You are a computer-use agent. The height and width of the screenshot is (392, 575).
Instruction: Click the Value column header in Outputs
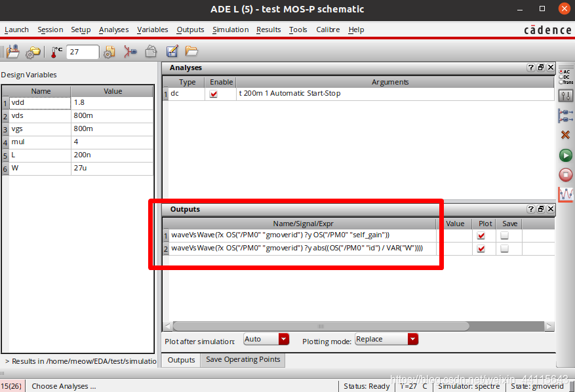455,224
